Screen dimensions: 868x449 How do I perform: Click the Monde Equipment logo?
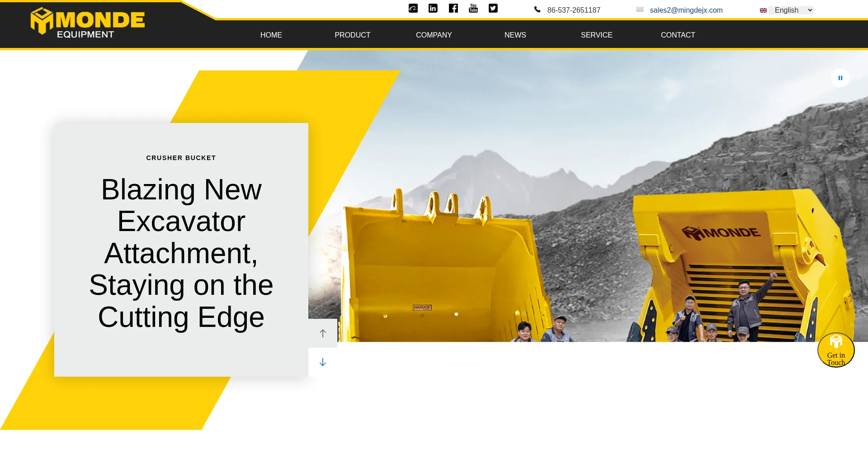[x=88, y=23]
